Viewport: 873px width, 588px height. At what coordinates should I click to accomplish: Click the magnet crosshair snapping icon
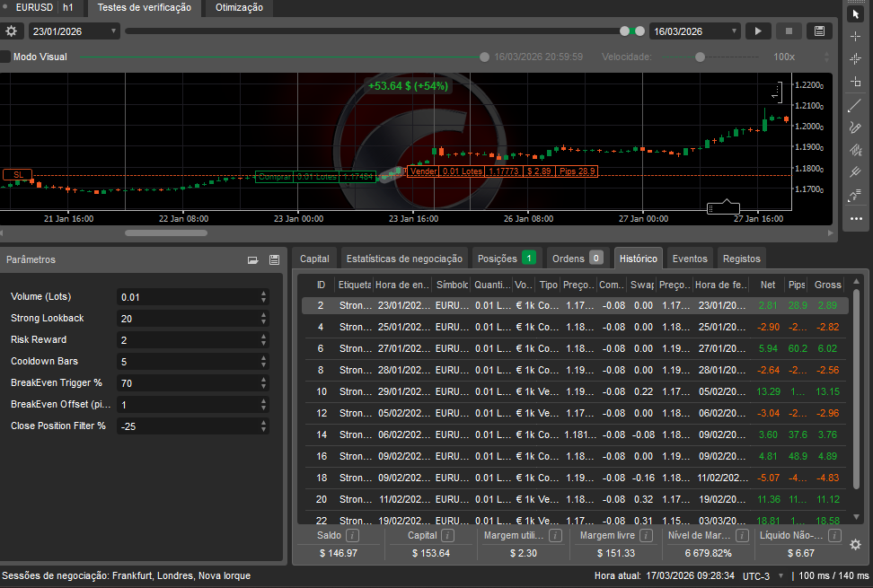click(855, 57)
